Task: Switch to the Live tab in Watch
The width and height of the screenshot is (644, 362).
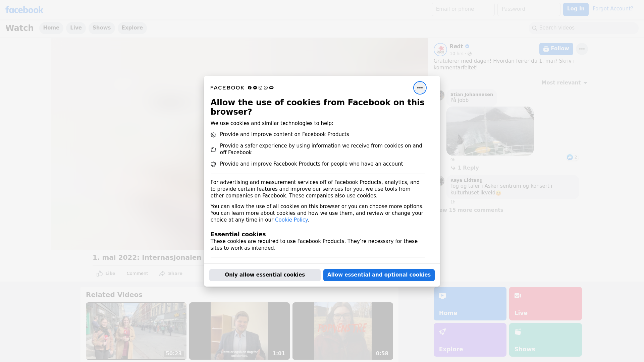Action: coord(76,28)
